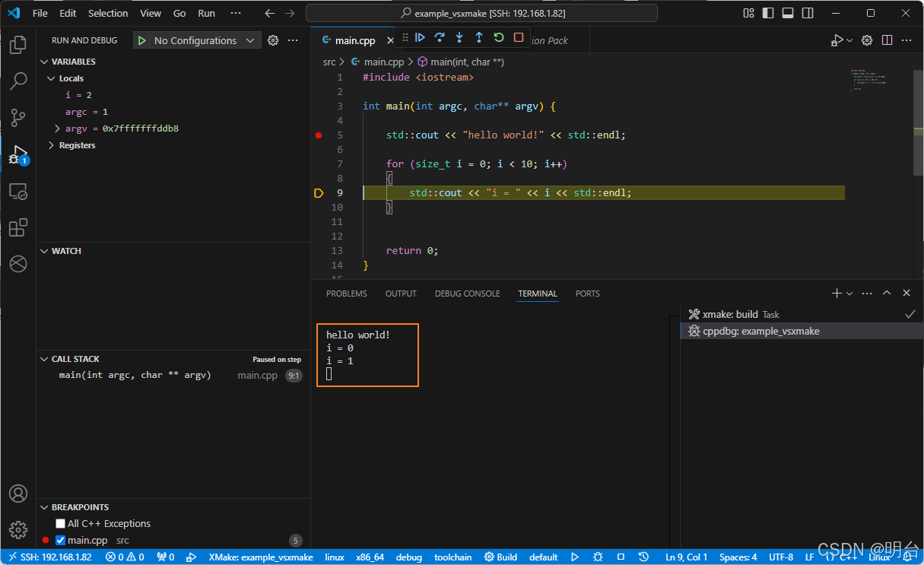The width and height of the screenshot is (924, 565).
Task: Open the Extensions view
Action: point(18,227)
